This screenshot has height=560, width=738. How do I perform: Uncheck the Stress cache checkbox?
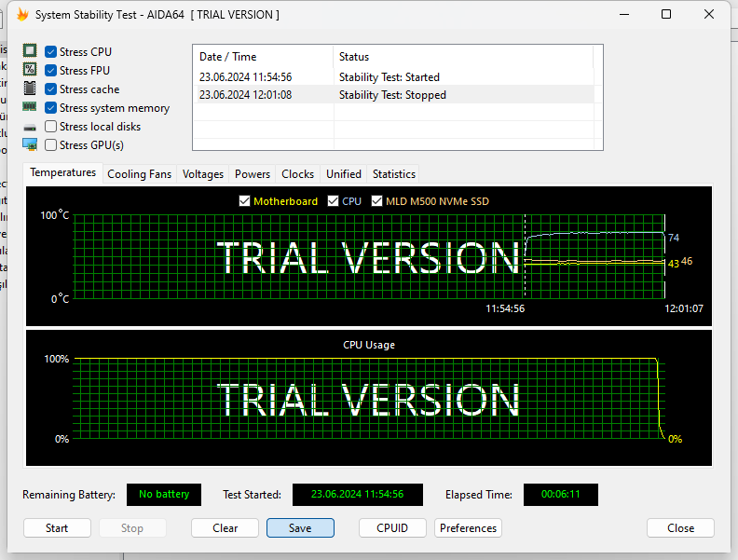pyautogui.click(x=51, y=89)
